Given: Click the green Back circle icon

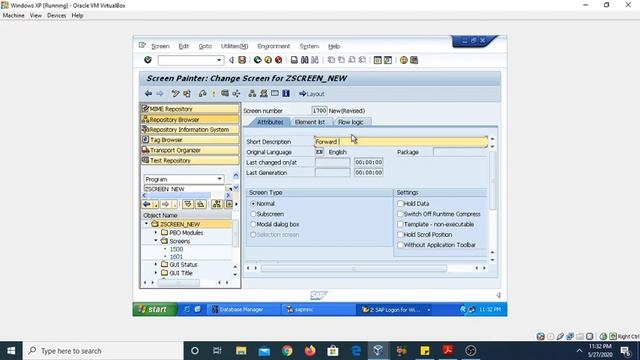Looking at the screenshot, I should [x=257, y=60].
